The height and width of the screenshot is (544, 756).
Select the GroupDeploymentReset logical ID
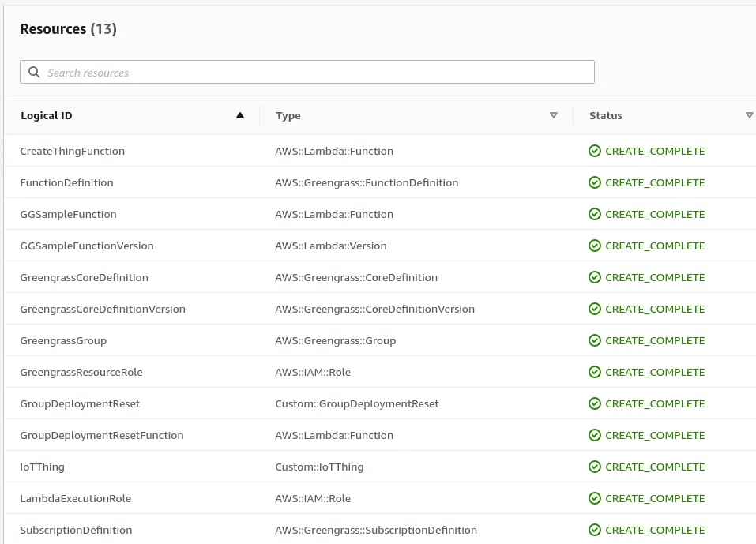point(80,403)
